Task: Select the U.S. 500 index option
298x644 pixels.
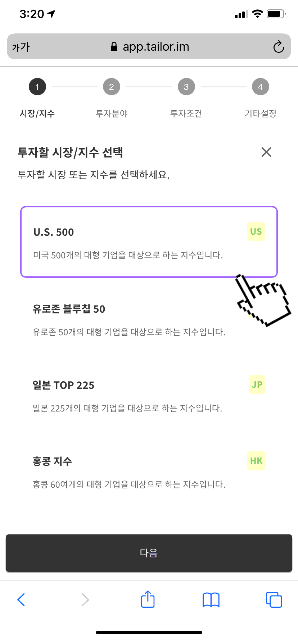Action: (149, 242)
